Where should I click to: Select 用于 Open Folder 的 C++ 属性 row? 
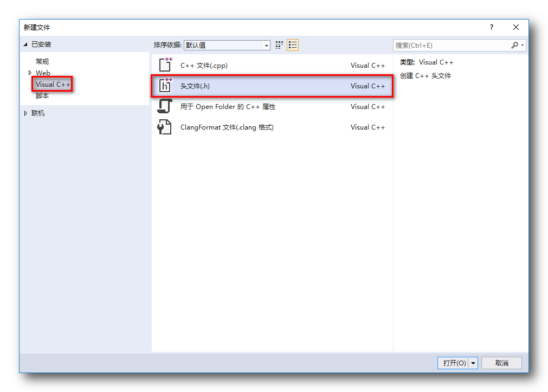click(x=272, y=107)
